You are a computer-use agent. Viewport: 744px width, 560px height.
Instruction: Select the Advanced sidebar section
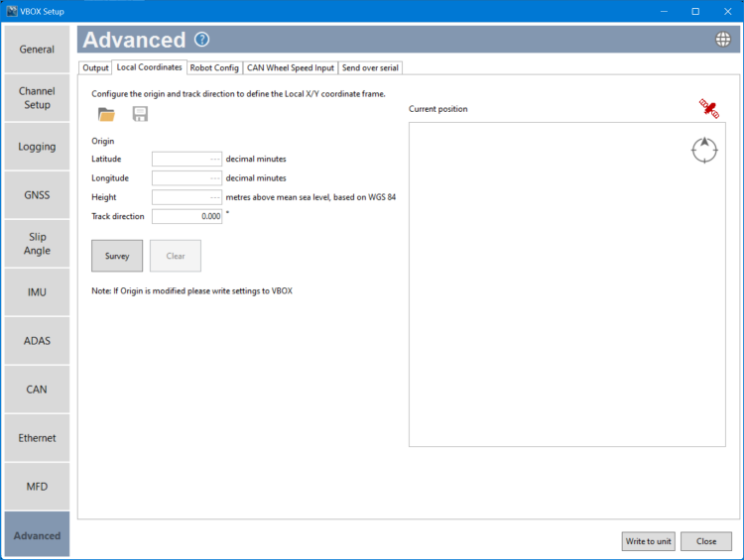tap(37, 534)
